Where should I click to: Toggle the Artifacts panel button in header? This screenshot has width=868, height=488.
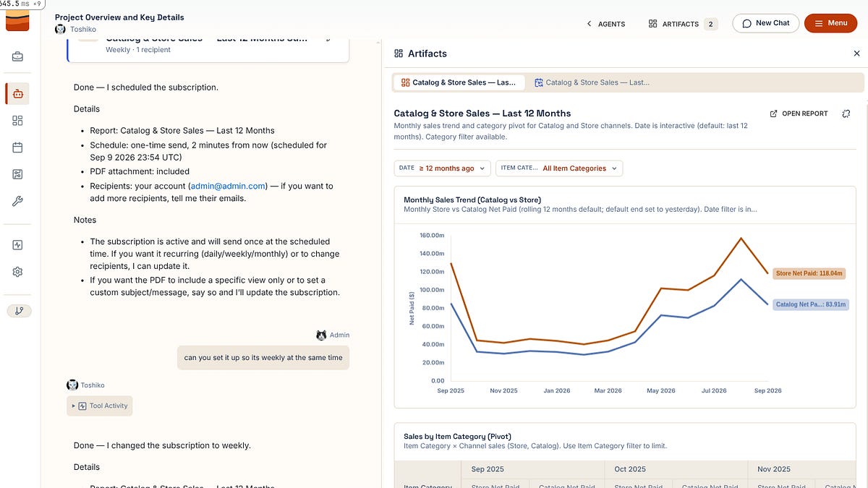point(682,24)
